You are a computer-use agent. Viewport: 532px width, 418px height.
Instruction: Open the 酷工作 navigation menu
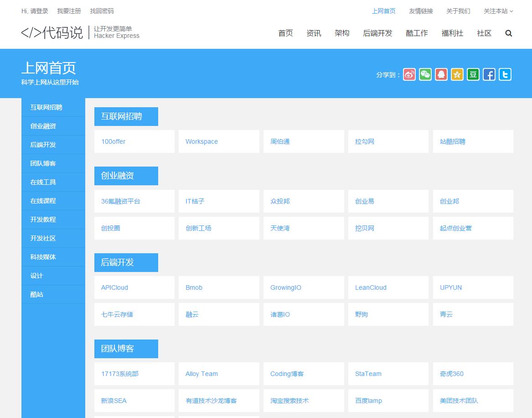coord(416,33)
